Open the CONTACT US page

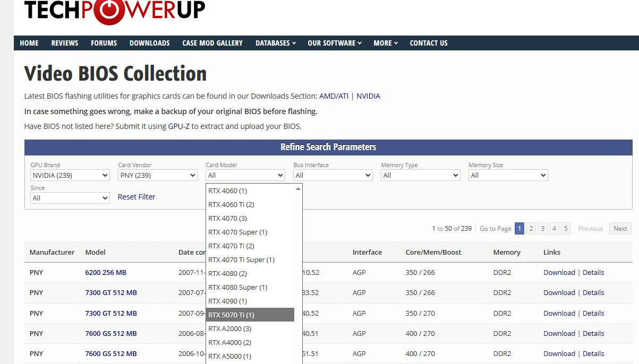[429, 43]
